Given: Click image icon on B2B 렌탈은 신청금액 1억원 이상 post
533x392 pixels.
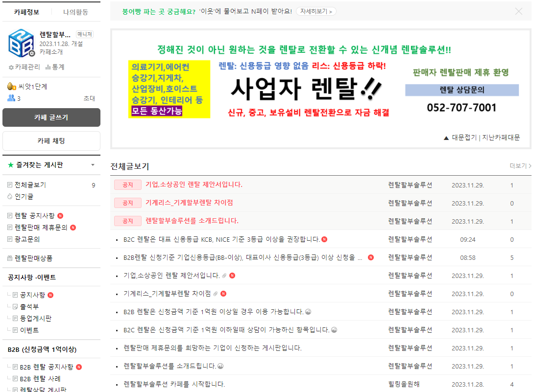Looking at the screenshot, I should [x=308, y=311].
